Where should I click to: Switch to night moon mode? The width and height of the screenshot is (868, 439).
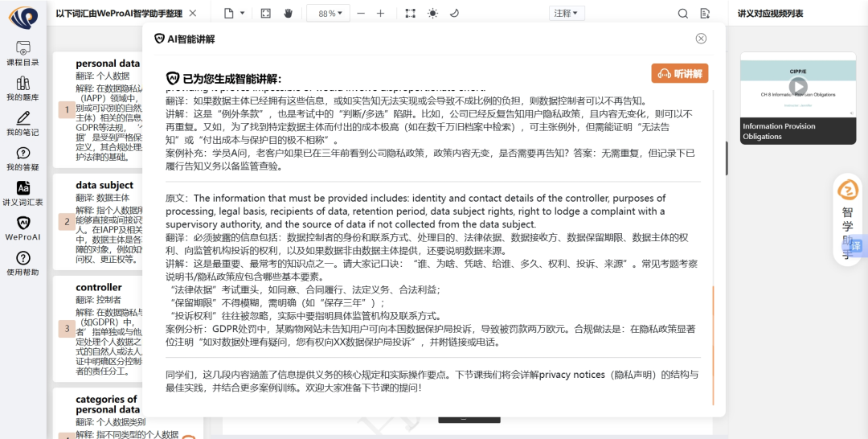tap(454, 14)
